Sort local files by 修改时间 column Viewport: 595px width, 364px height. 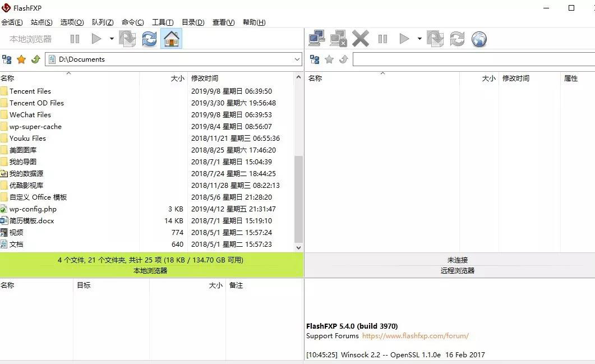tap(205, 79)
